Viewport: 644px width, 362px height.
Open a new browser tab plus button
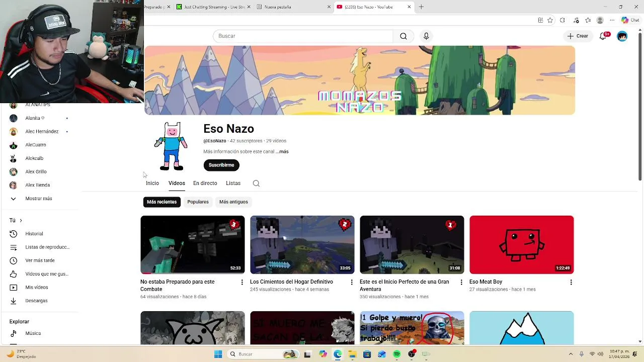tap(421, 7)
